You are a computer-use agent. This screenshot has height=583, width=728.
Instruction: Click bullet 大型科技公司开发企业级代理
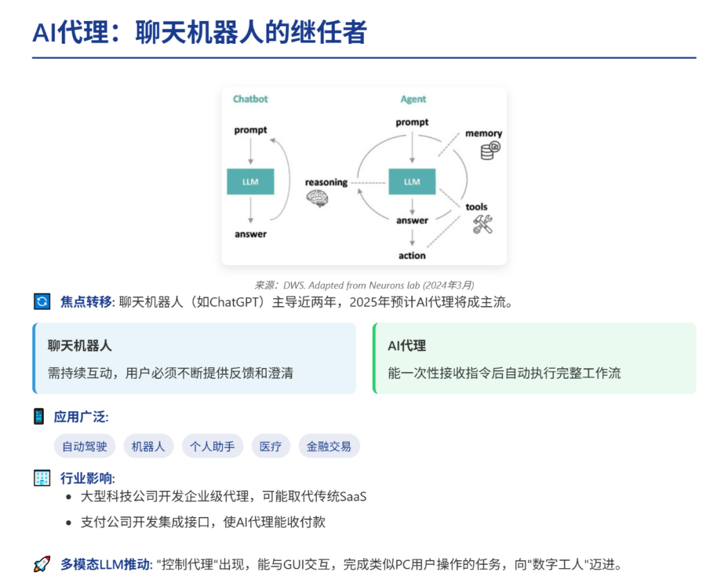pos(223,497)
